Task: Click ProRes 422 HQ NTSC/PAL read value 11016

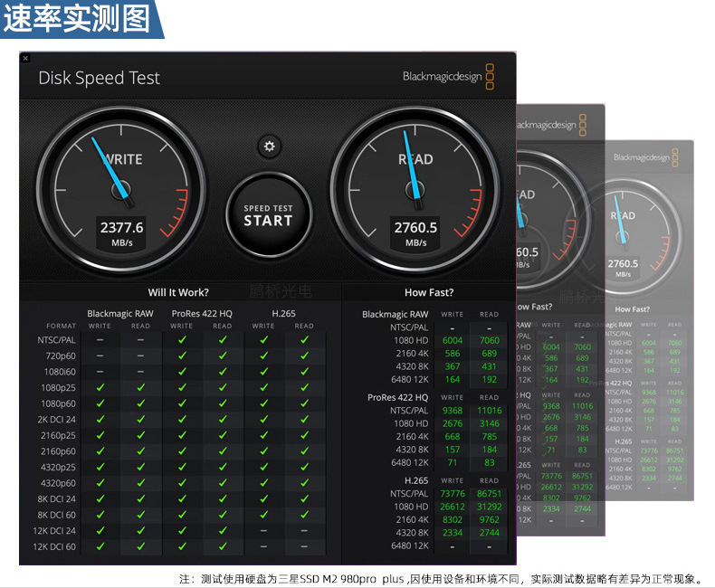Action: [490, 411]
